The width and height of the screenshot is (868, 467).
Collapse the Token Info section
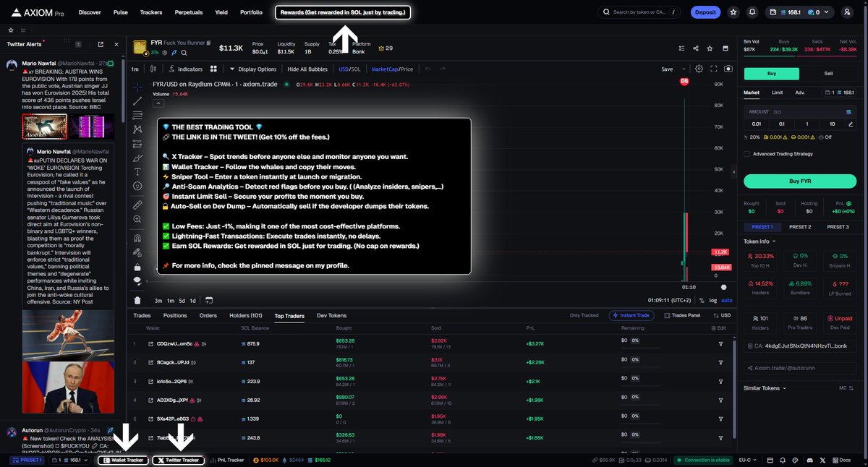point(759,241)
